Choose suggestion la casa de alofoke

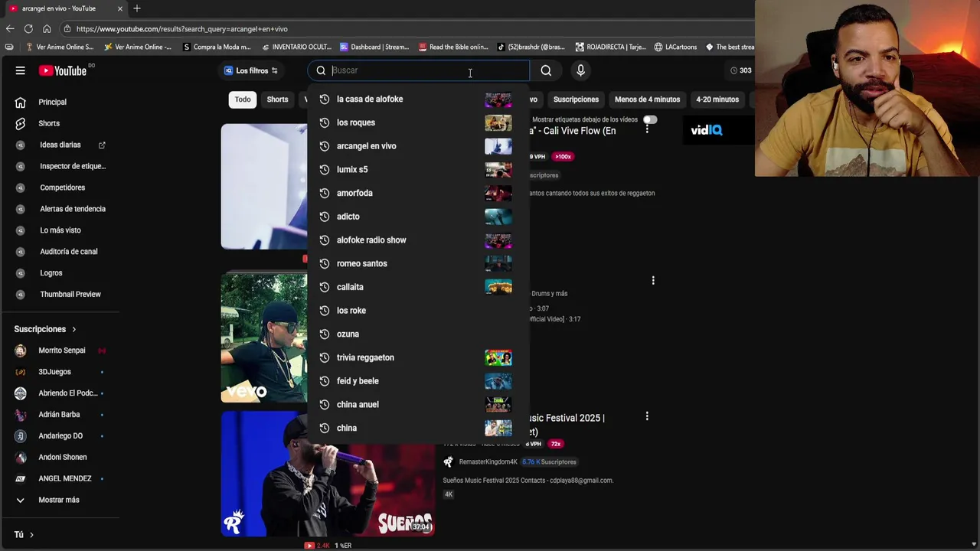pos(418,99)
